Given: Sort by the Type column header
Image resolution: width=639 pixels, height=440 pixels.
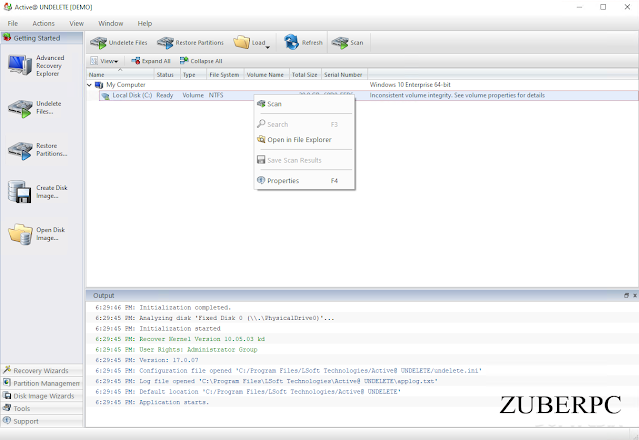Looking at the screenshot, I should (193, 75).
